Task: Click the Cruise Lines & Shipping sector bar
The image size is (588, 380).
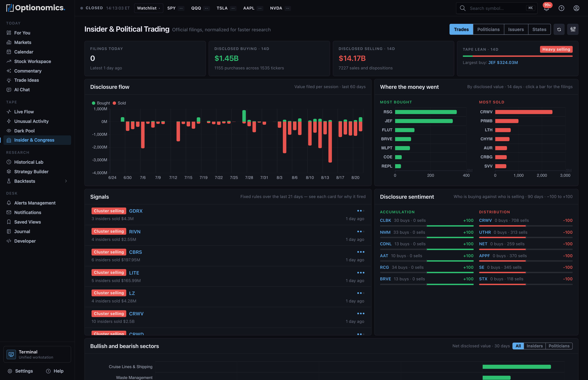Action: click(517, 367)
